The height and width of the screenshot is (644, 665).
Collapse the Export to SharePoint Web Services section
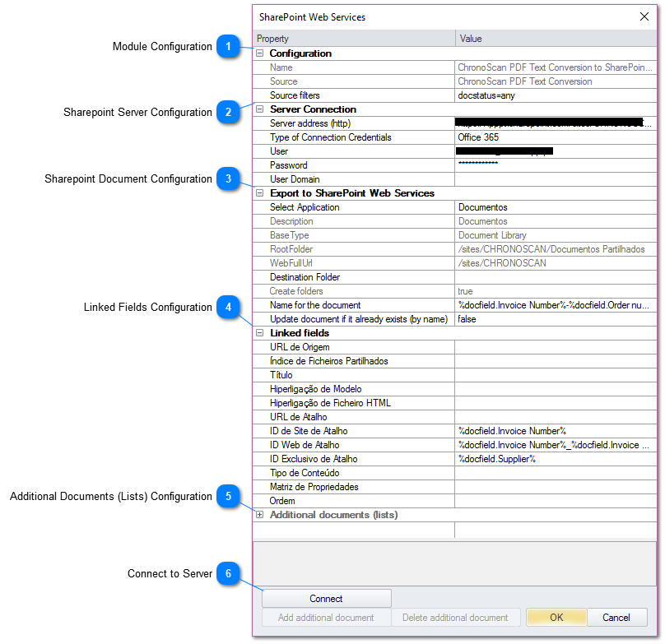pos(260,192)
